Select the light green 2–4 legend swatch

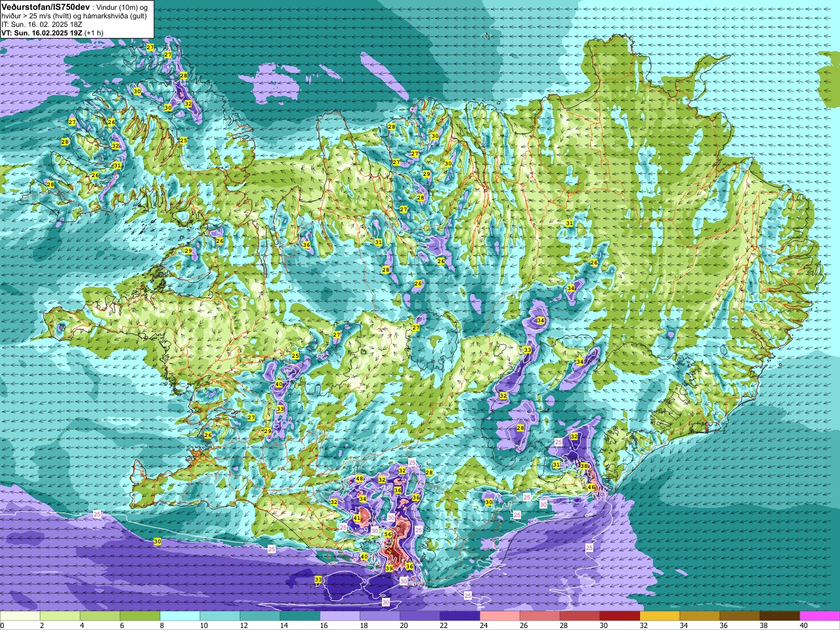pos(60,616)
